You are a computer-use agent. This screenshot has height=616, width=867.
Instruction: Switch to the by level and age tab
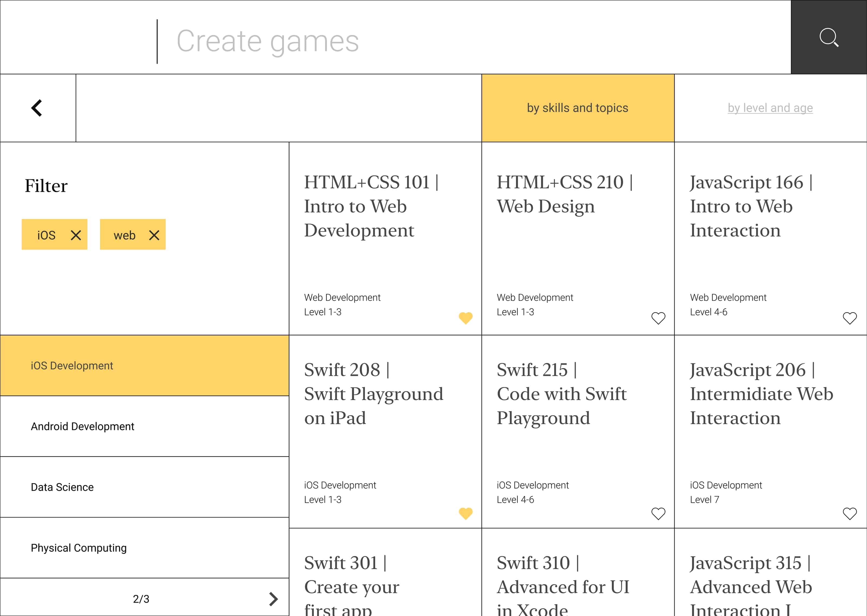(770, 108)
